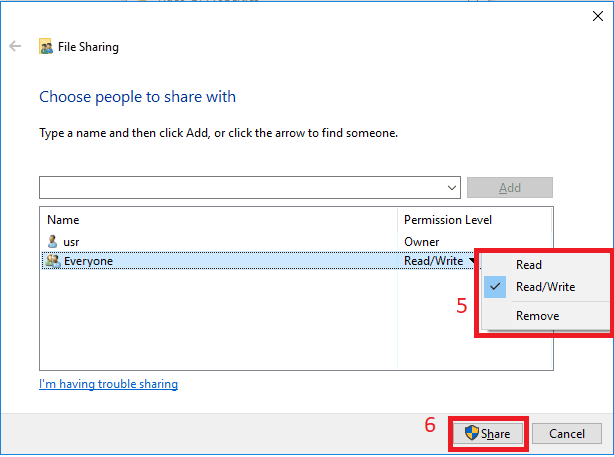Click the File Sharing icon beside the title
The height and width of the screenshot is (457, 614).
46,47
